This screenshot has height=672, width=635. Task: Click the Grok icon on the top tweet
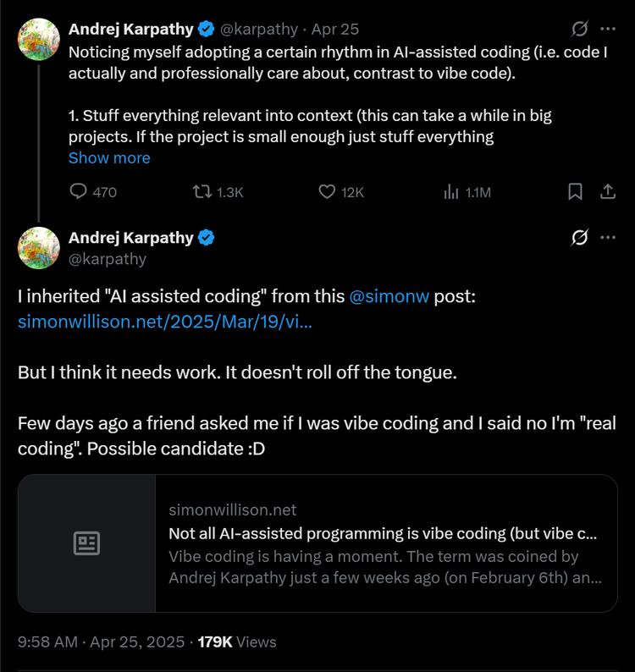pos(579,29)
